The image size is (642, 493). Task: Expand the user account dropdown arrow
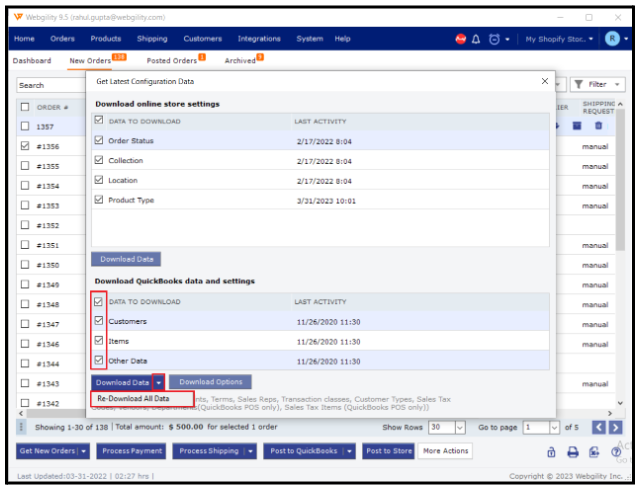click(x=626, y=39)
